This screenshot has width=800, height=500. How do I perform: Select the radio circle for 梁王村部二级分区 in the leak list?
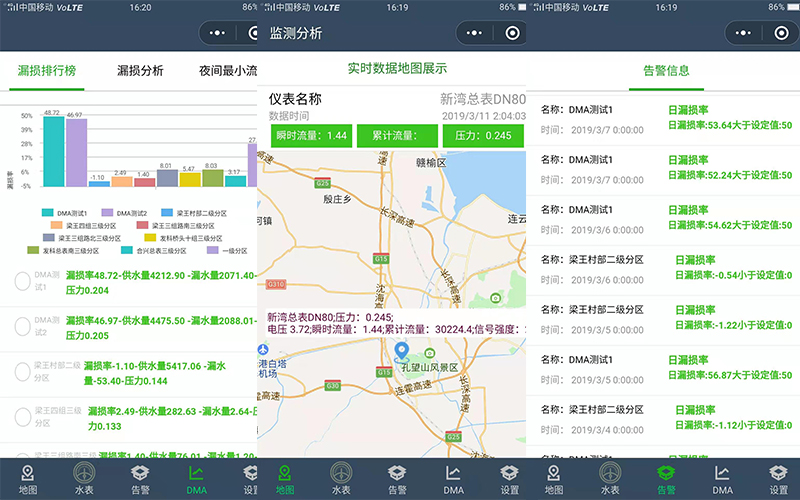[x=23, y=372]
